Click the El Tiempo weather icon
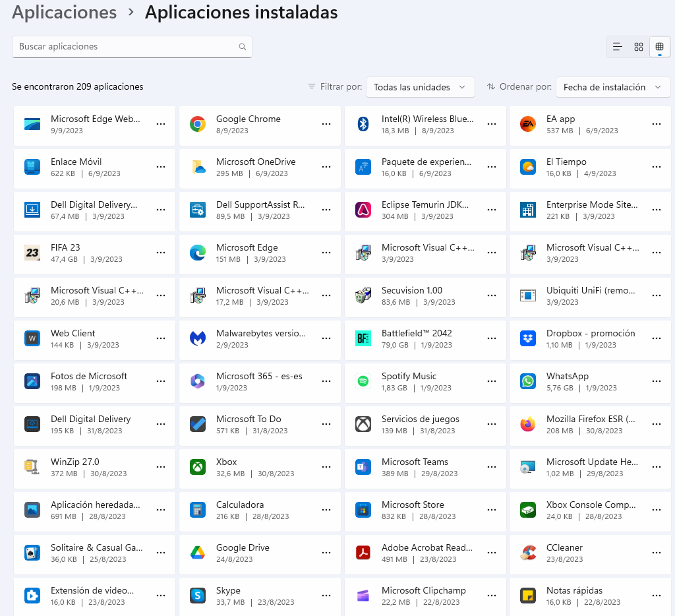This screenshot has height=616, width=675. (x=528, y=167)
